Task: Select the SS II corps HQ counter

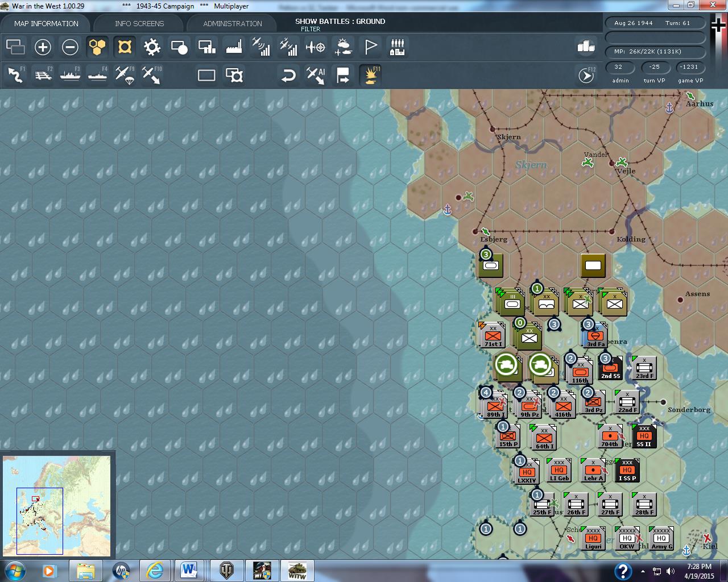Action: 644,435
